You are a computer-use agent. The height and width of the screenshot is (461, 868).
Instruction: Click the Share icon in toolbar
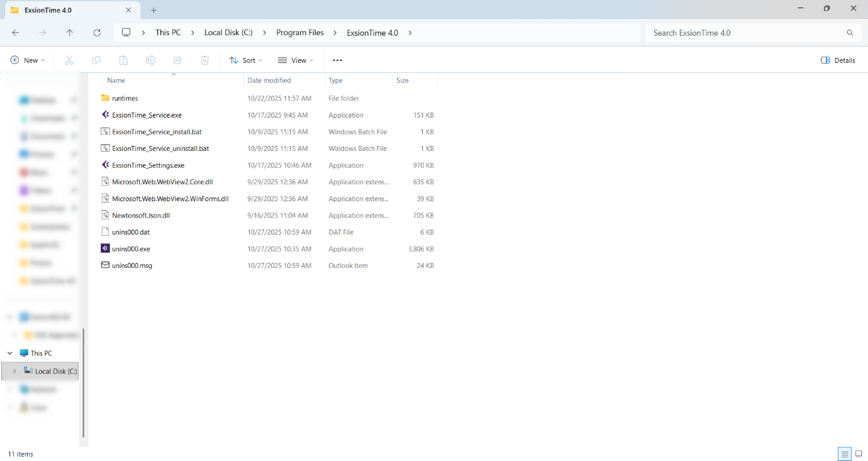click(177, 60)
